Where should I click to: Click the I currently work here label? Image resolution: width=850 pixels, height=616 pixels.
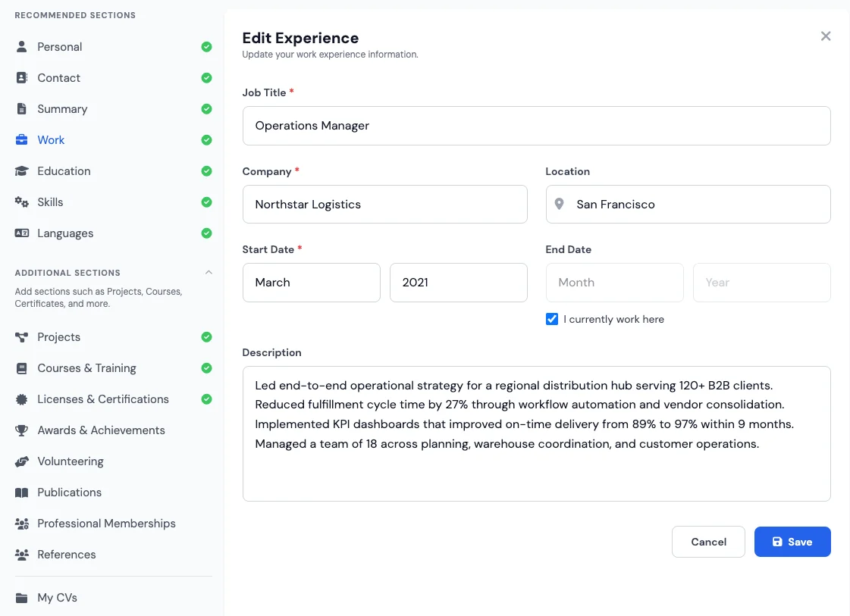tap(613, 319)
